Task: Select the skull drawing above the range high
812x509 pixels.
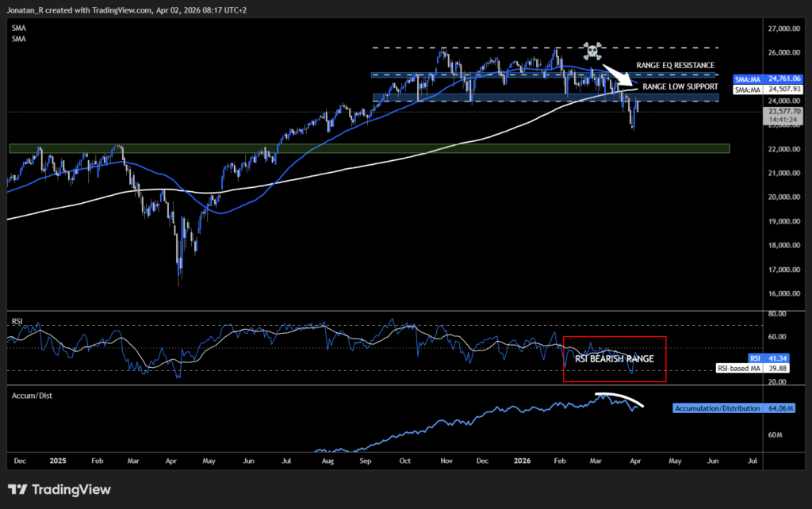Action: [x=592, y=49]
